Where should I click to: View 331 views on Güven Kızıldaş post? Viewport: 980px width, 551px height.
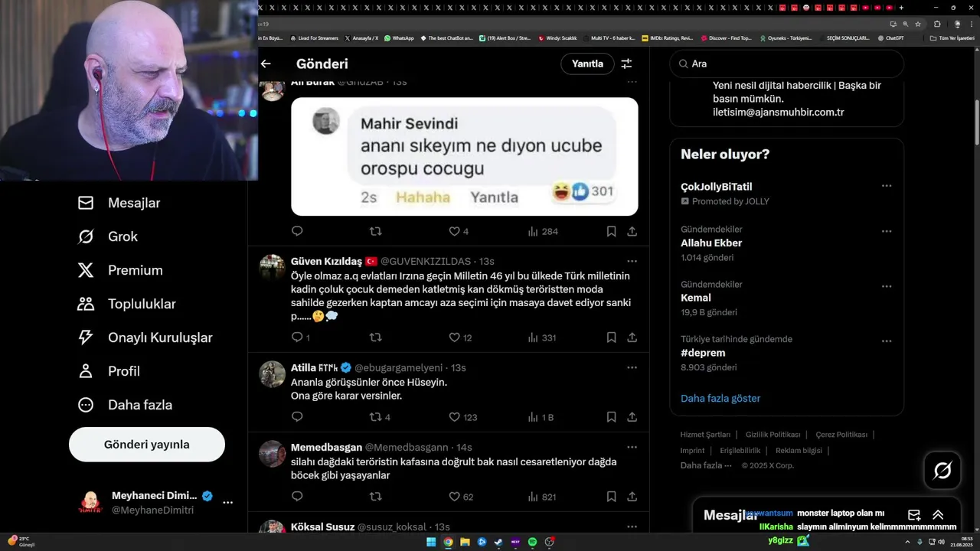tap(542, 337)
